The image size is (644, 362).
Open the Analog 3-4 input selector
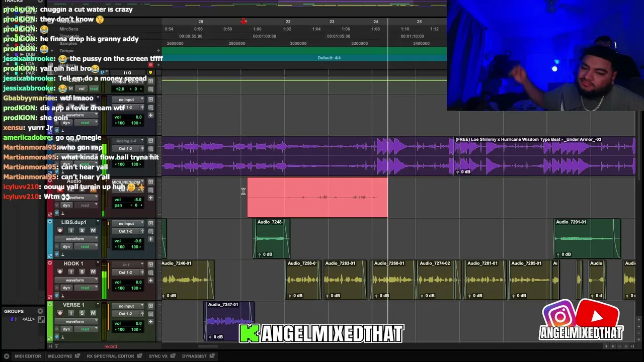[128, 141]
